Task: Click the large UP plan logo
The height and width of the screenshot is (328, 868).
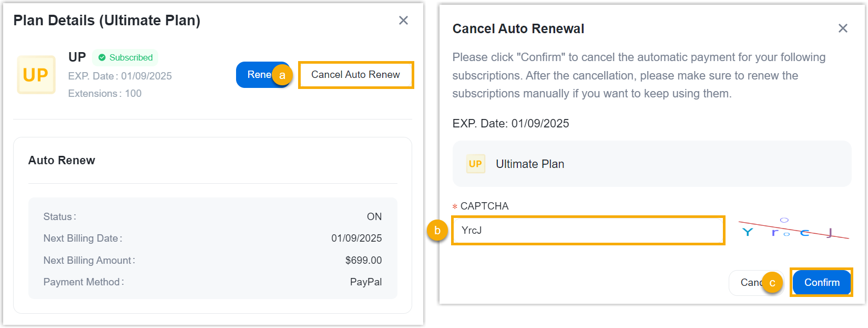Action: click(36, 75)
